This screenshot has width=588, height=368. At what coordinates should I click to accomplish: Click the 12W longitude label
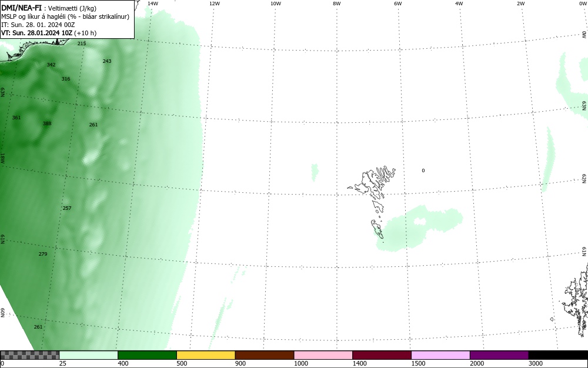tap(214, 4)
